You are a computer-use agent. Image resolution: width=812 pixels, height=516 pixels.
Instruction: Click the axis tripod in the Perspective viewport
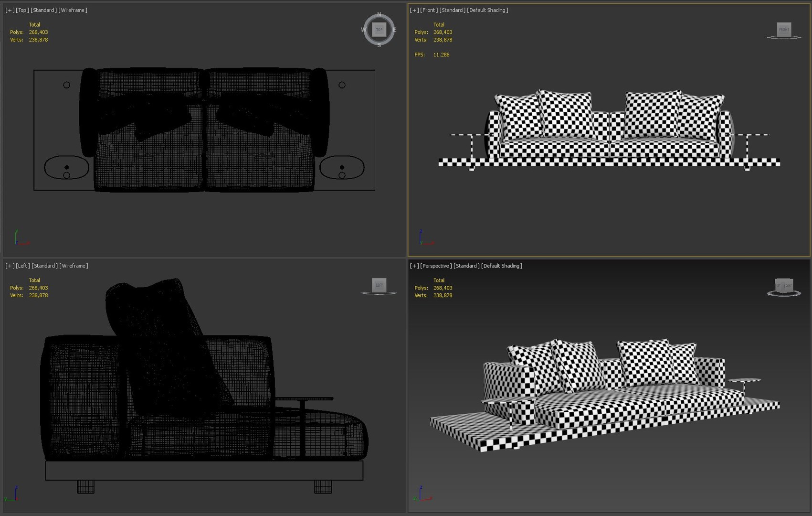pyautogui.click(x=423, y=494)
